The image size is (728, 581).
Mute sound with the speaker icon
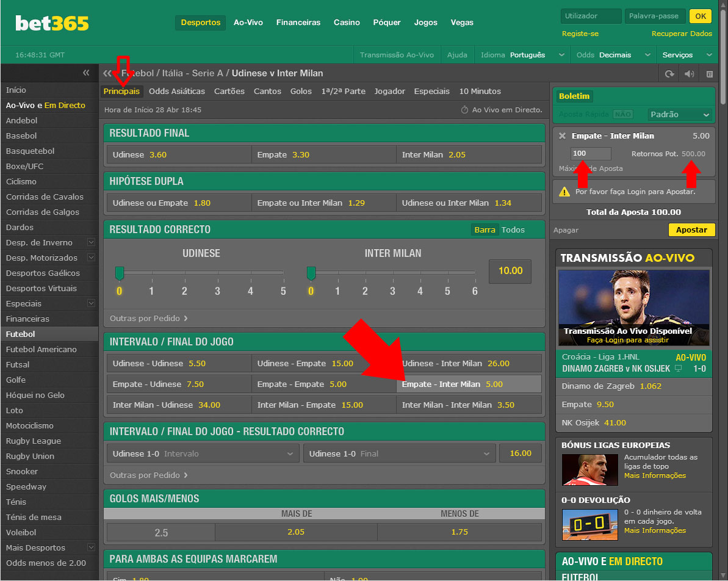point(689,74)
